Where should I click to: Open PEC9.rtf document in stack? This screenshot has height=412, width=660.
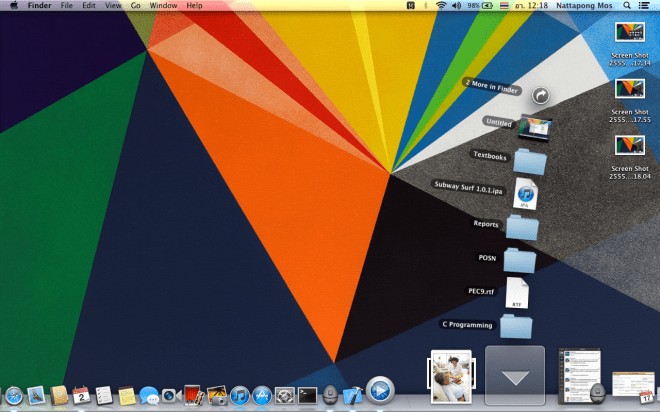click(516, 292)
